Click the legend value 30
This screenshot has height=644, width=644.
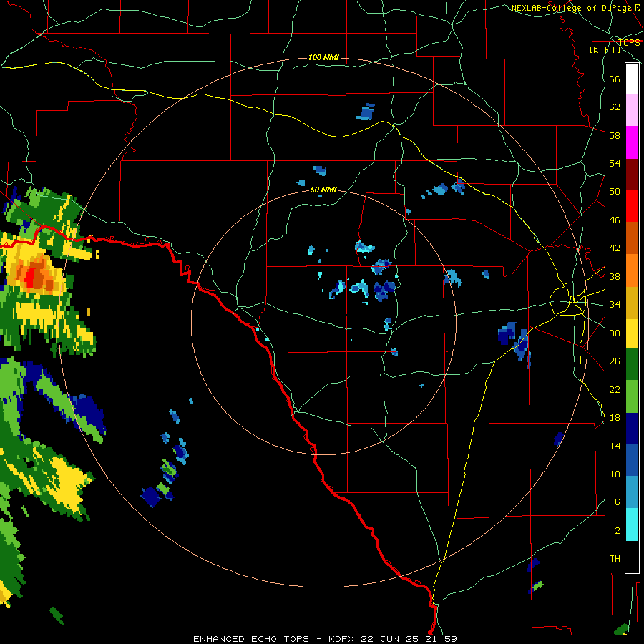(615, 333)
